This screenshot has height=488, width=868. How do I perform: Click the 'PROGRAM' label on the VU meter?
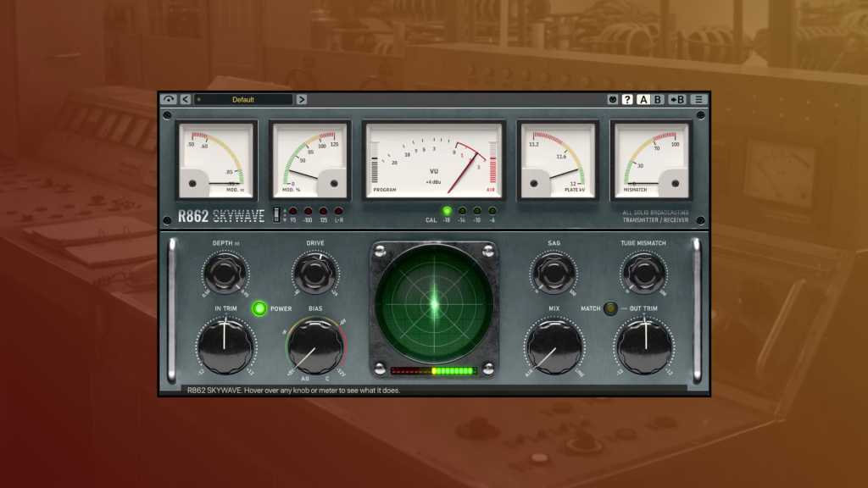(385, 190)
